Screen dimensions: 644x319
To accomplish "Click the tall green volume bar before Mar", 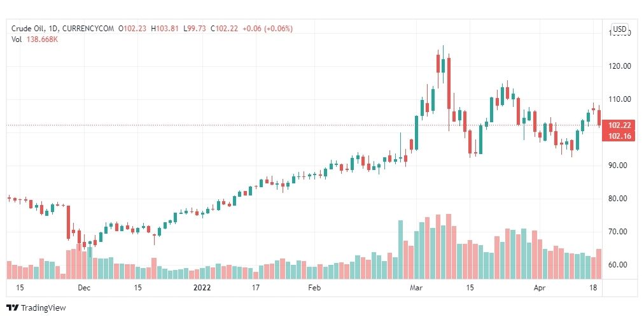I will (400, 250).
